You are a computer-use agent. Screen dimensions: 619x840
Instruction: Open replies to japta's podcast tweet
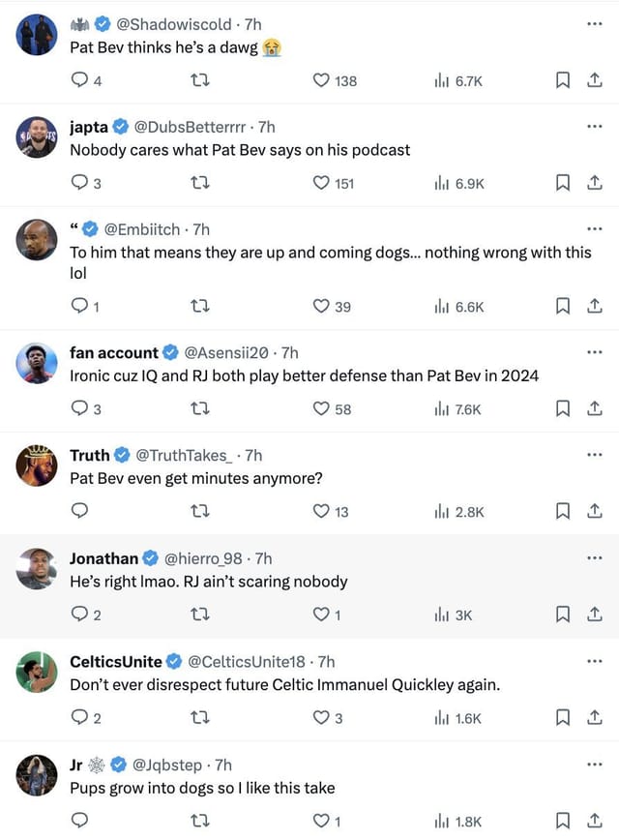79,183
